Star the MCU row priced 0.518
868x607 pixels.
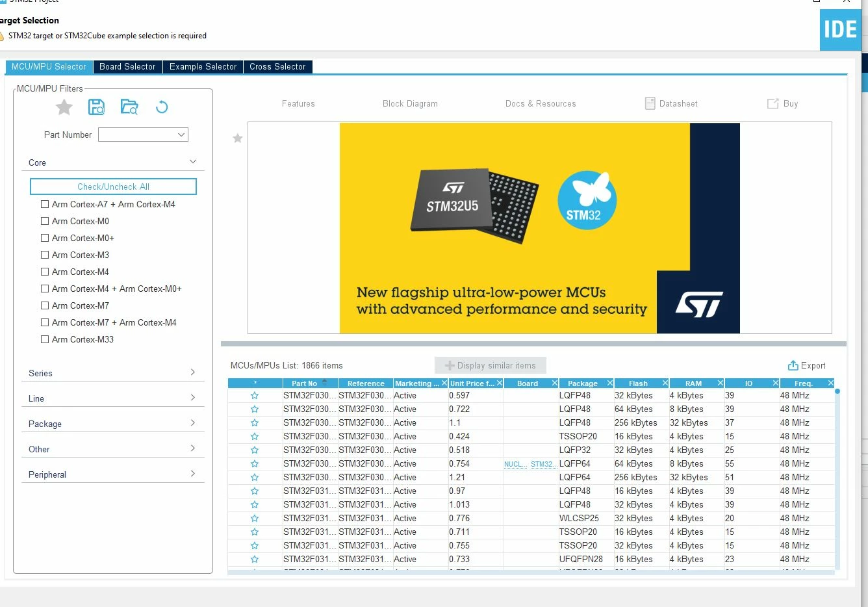coord(255,450)
